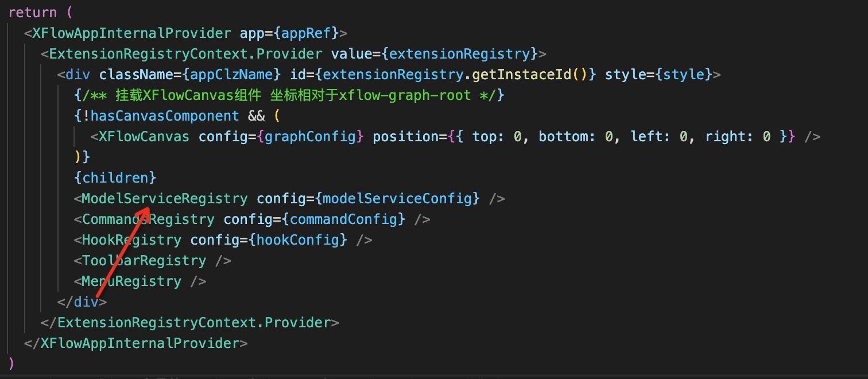Click the commandConfig value
Viewport: 868px width, 379px height.
(x=343, y=219)
